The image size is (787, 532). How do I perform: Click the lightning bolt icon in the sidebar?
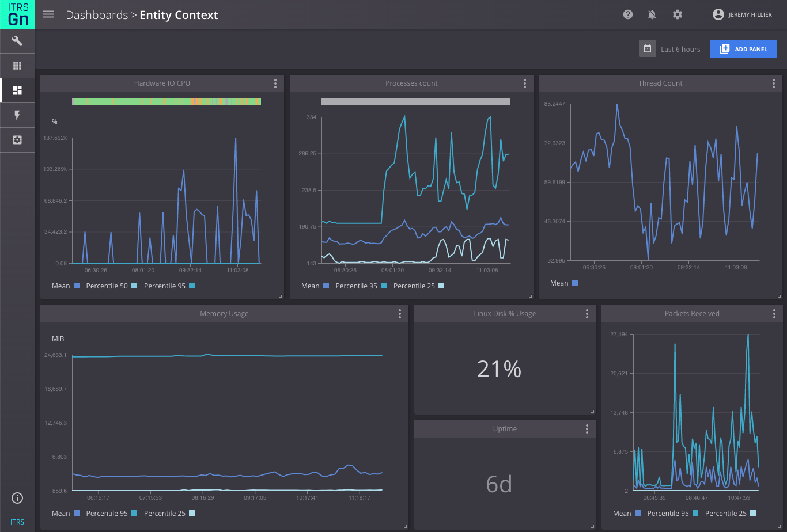click(x=17, y=115)
